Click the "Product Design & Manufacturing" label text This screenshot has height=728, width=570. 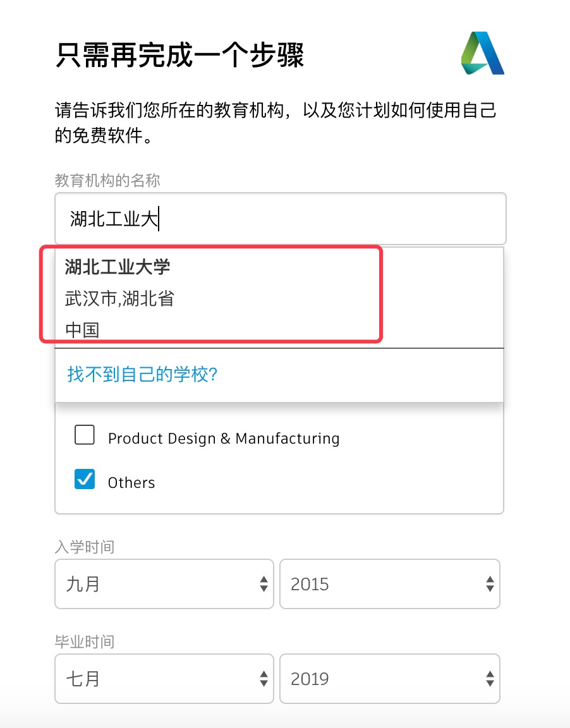pyautogui.click(x=224, y=439)
